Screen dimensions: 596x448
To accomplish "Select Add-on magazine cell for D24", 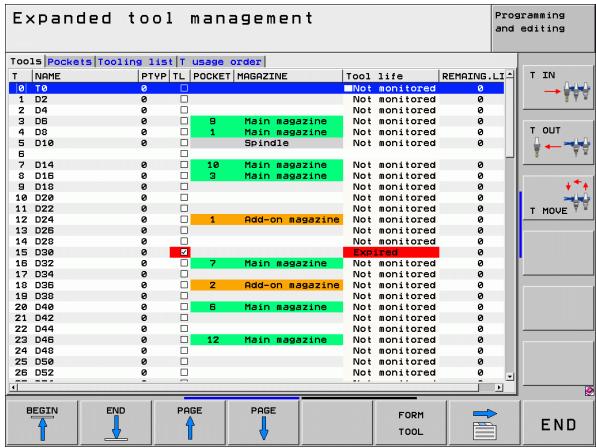I will (x=288, y=220).
